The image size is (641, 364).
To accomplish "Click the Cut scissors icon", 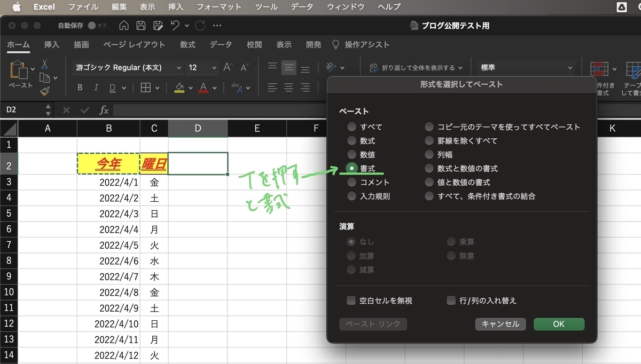I will (x=44, y=65).
